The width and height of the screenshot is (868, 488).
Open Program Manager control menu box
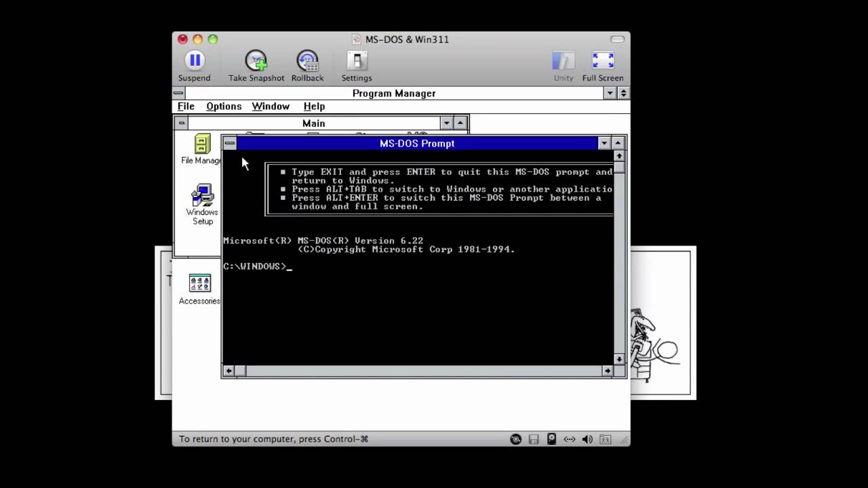pos(178,93)
